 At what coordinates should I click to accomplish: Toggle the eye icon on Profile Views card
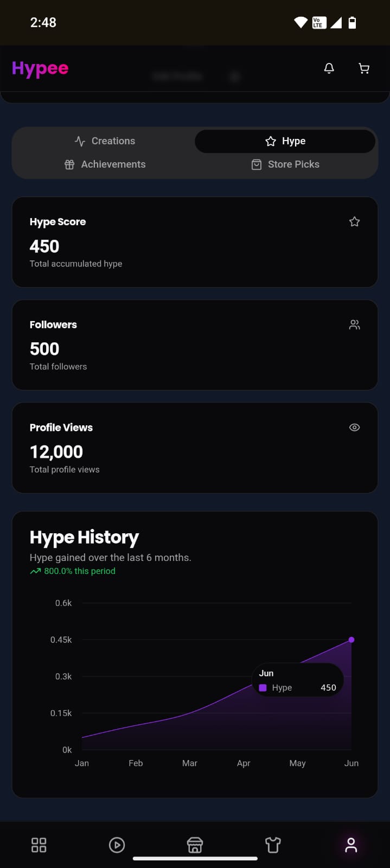tap(354, 427)
